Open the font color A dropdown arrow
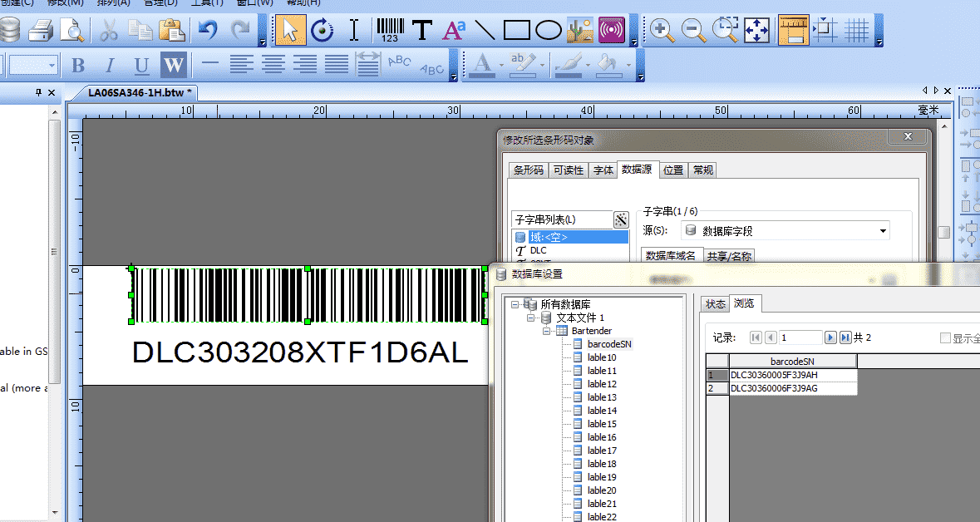The height and width of the screenshot is (522, 980). pos(501,65)
